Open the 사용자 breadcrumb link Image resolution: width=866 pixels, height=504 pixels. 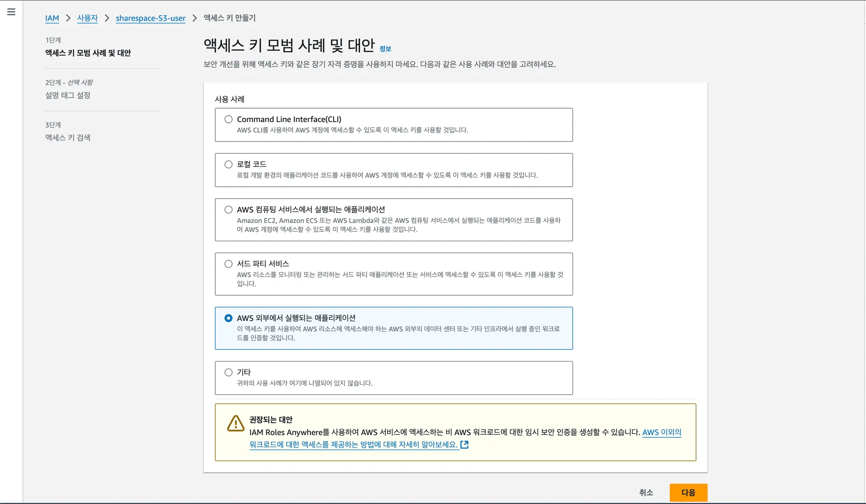[88, 18]
